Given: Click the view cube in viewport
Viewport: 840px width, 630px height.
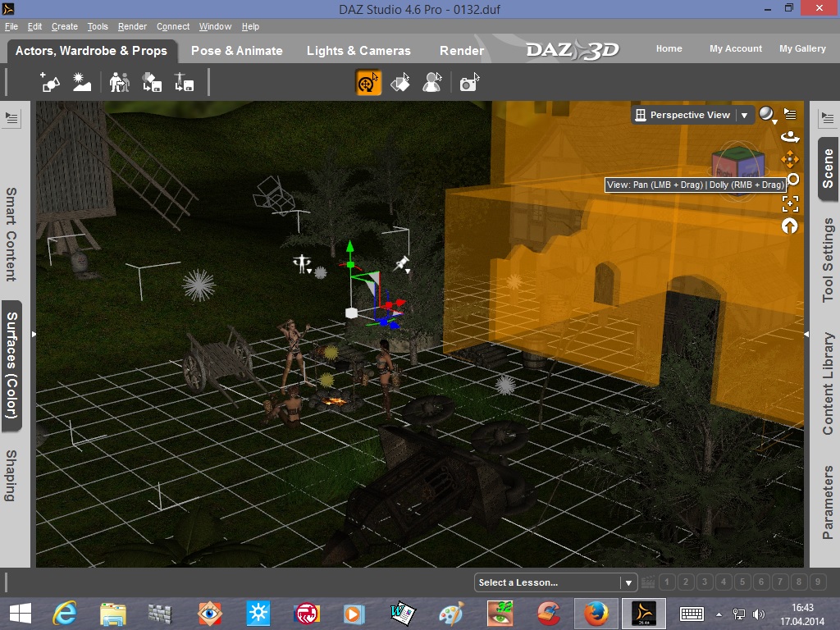Looking at the screenshot, I should [738, 163].
